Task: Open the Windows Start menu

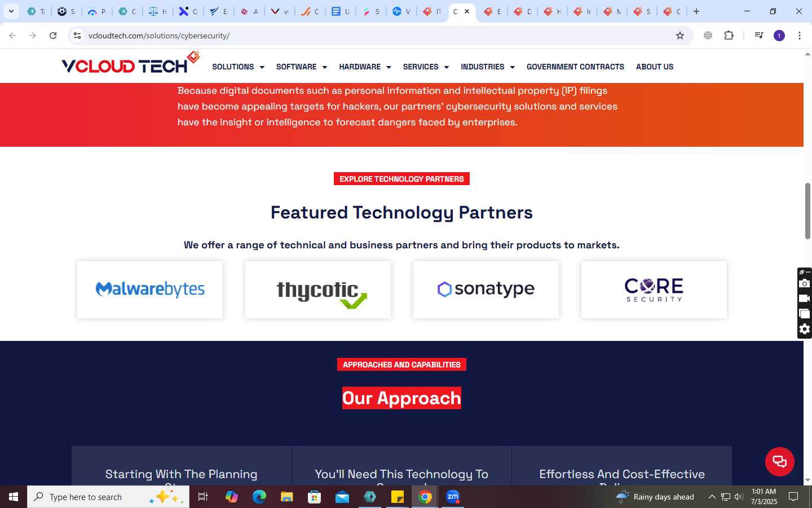Action: [14, 497]
